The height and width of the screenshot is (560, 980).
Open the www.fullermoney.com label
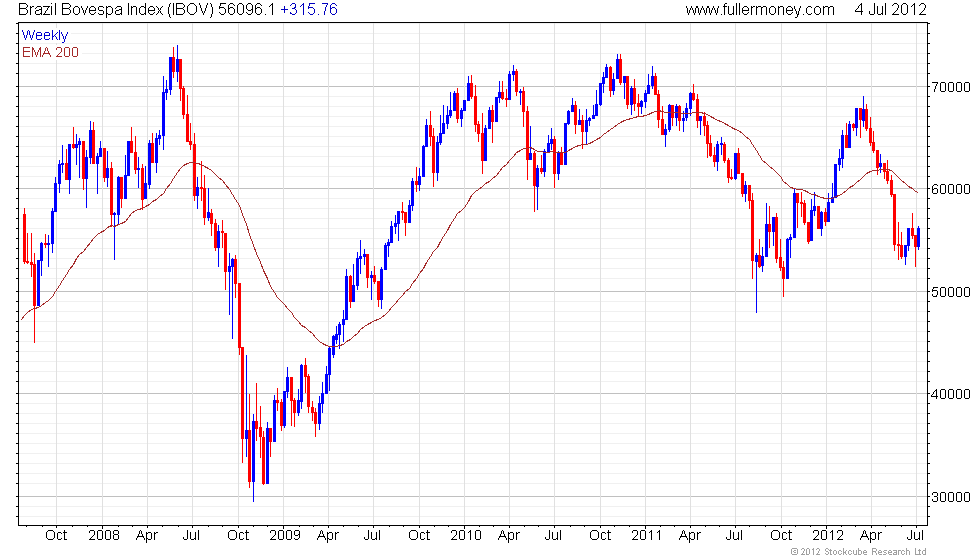tap(760, 9)
